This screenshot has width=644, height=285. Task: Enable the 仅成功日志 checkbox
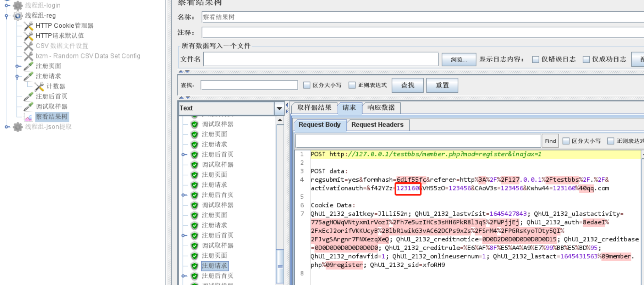pos(587,60)
